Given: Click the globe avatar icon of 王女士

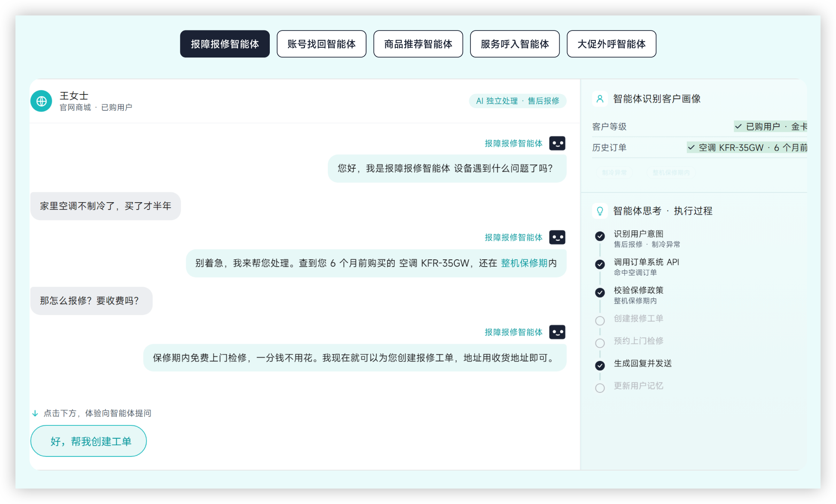Looking at the screenshot, I should (41, 101).
